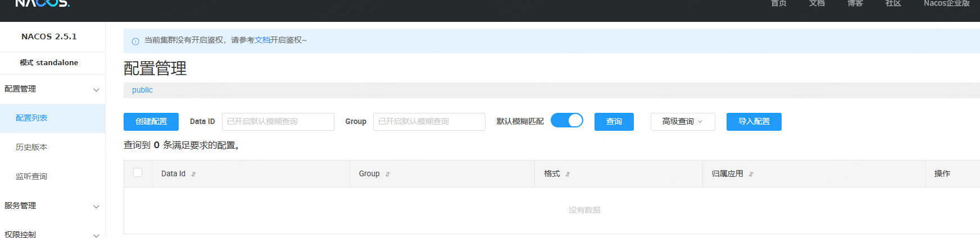Sort table by 归属应用 column icon
The height and width of the screenshot is (238, 980).
[x=751, y=175]
